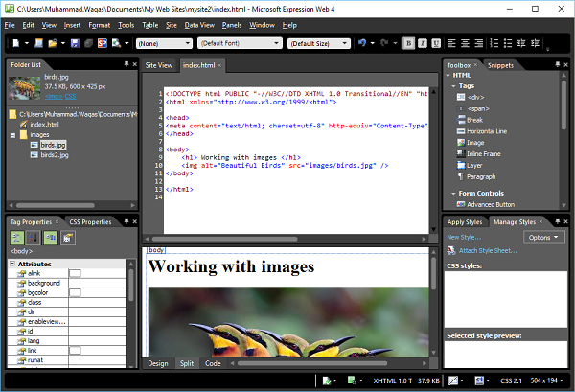Toggle Italic formatting button
This screenshot has height=392, width=575.
click(x=422, y=43)
